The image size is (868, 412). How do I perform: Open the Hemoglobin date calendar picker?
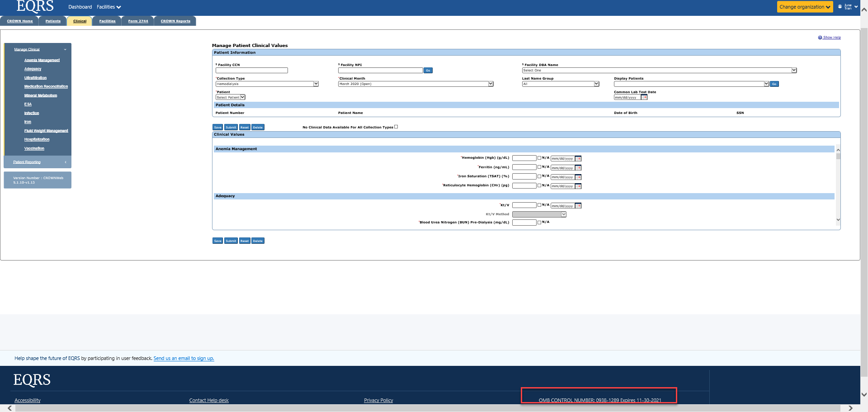(578, 159)
